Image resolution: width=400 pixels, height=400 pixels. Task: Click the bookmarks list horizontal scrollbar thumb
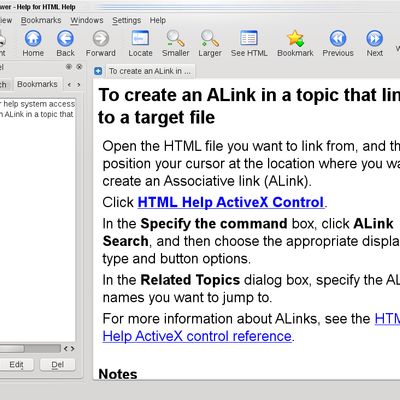tap(12, 349)
